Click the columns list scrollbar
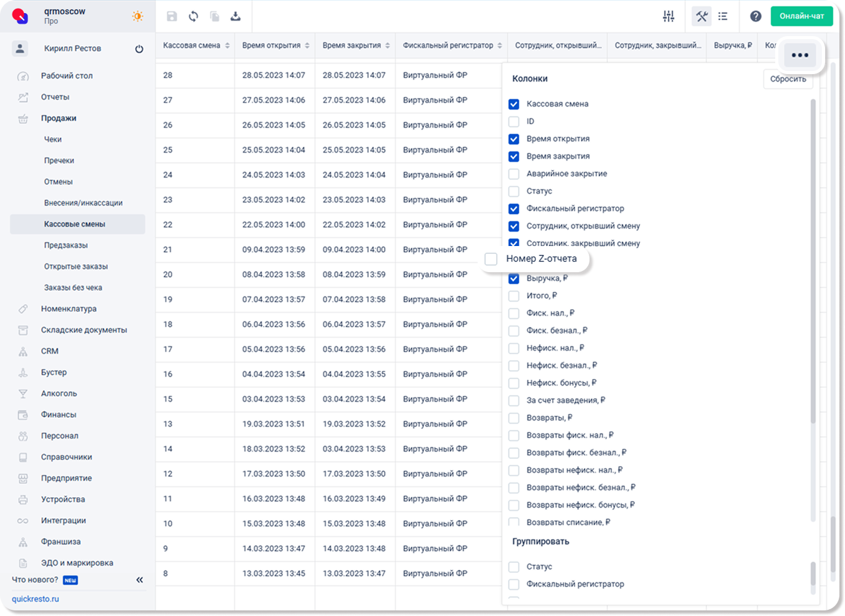This screenshot has height=616, width=845. (813, 262)
